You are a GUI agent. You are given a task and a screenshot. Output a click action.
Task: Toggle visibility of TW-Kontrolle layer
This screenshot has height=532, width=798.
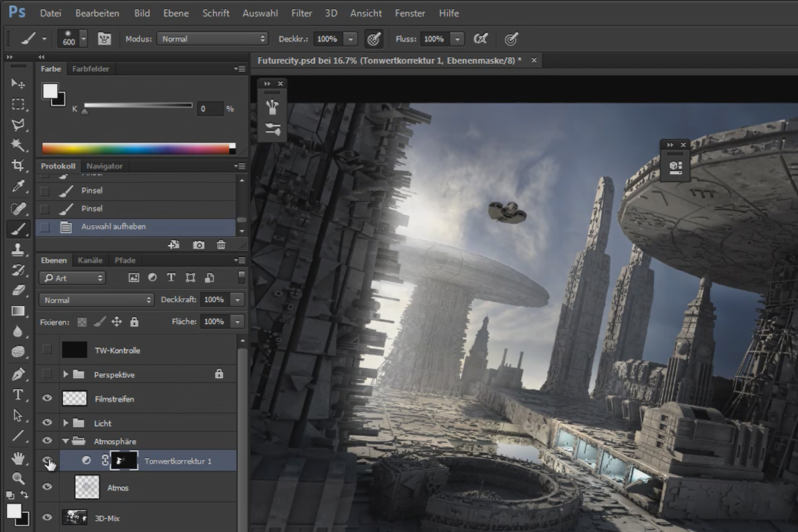tap(47, 350)
